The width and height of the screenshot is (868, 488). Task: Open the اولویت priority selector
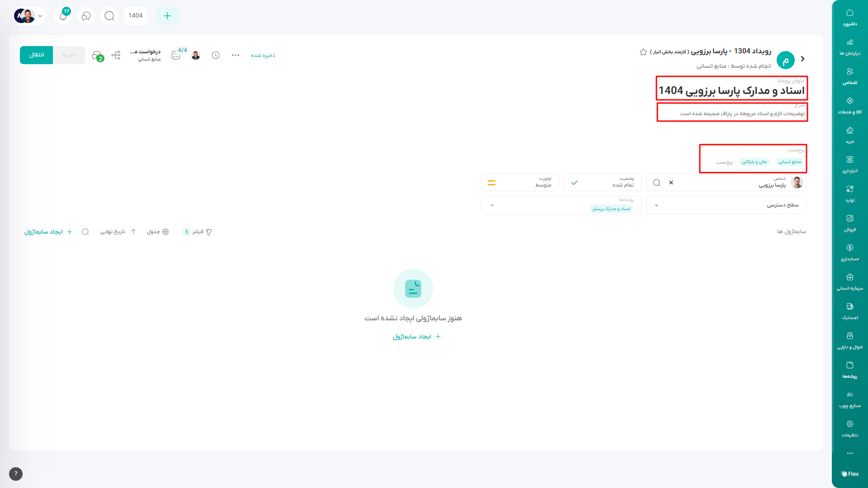pyautogui.click(x=520, y=183)
